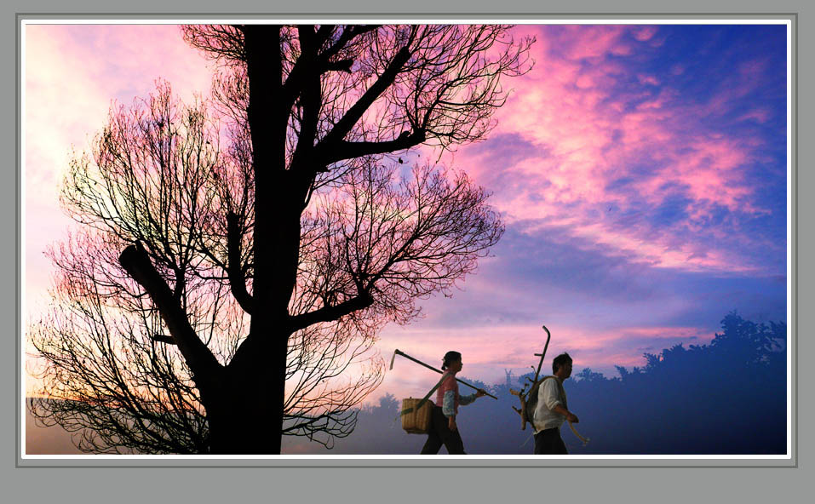Image resolution: width=815 pixels, height=504 pixels.
Task: Click the small bird perched on the right branch
Action: tap(402, 160)
